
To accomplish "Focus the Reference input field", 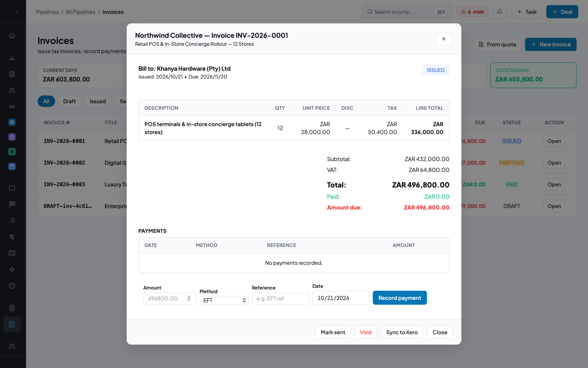I will click(280, 298).
